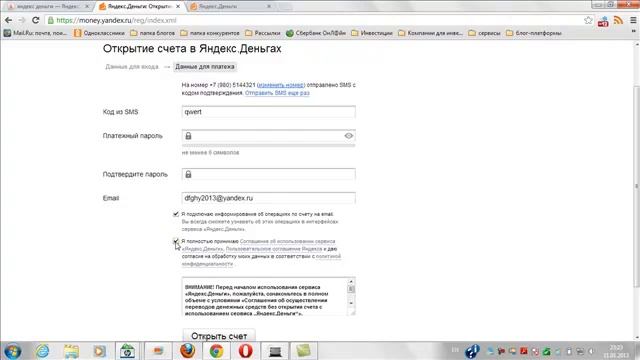Expand the сервисы bookmark folder

point(484,33)
